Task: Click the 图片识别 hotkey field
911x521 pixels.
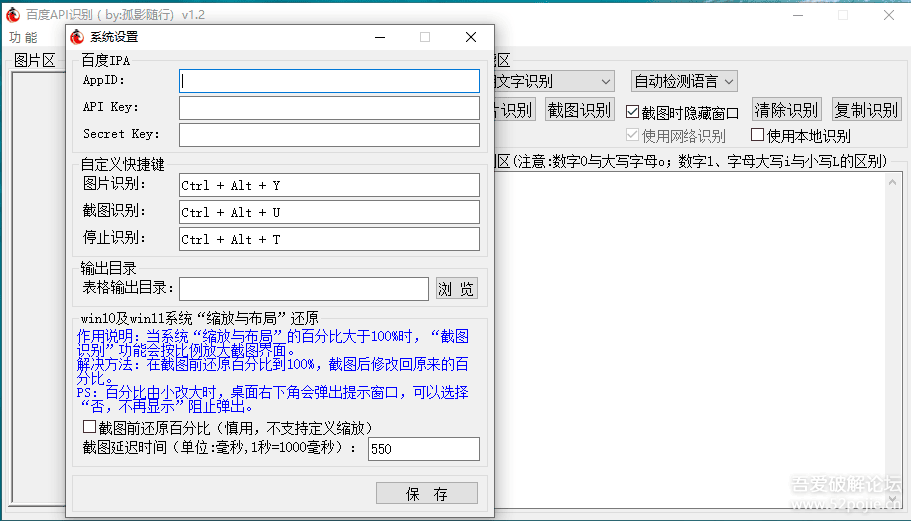Action: coord(329,185)
